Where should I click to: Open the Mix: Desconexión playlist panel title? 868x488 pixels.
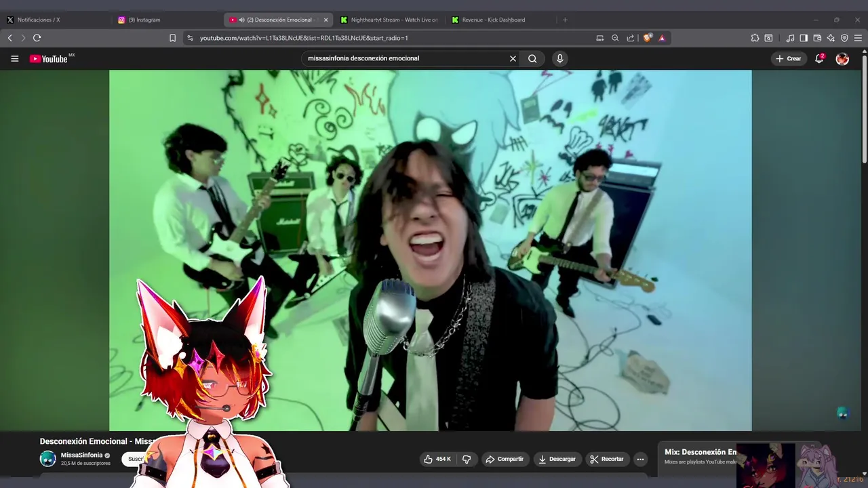click(701, 452)
